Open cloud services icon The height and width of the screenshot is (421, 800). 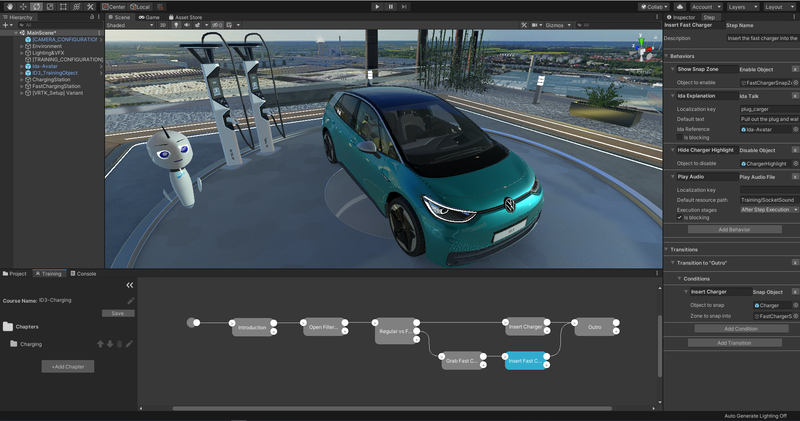click(680, 7)
